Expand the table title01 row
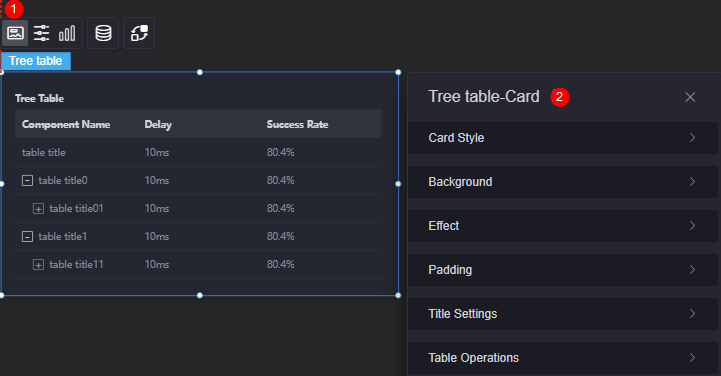721x376 pixels. pyautogui.click(x=38, y=209)
